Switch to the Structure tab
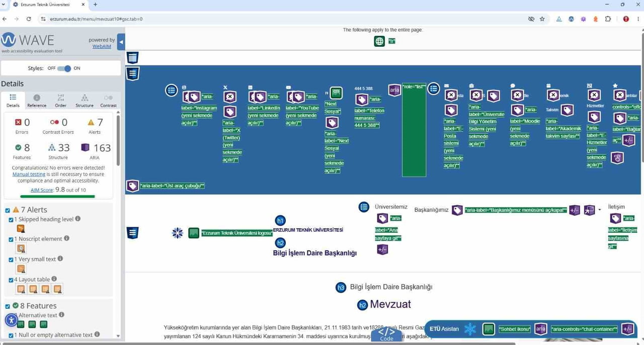Screen dimensions: 644x345 (x=85, y=100)
